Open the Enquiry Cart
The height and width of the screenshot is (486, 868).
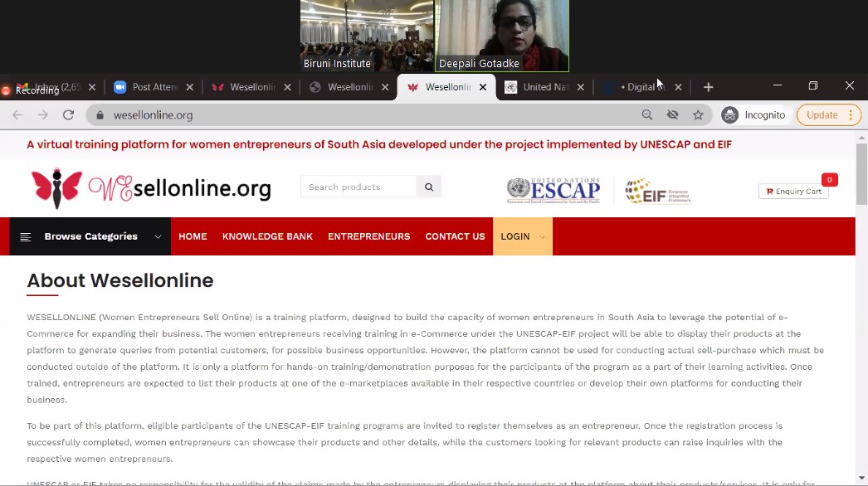click(793, 192)
